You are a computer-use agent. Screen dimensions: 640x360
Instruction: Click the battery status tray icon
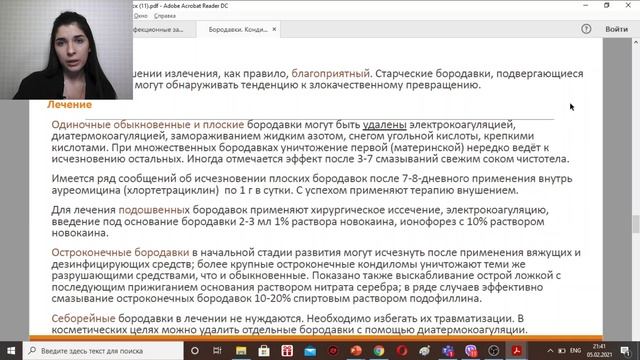coord(562,351)
